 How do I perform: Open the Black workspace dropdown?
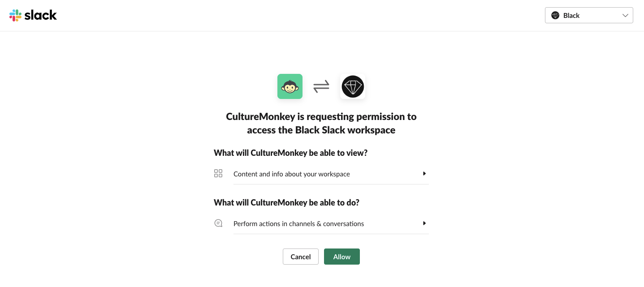point(589,15)
